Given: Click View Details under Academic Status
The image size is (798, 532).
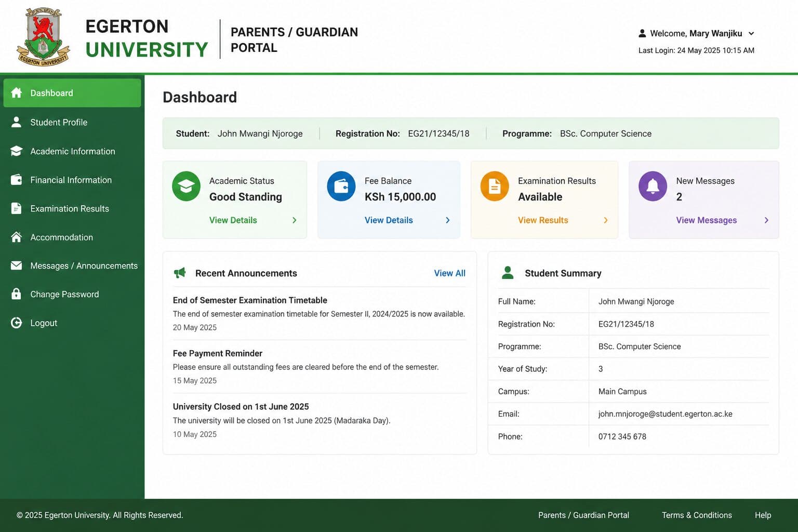Looking at the screenshot, I should point(233,220).
